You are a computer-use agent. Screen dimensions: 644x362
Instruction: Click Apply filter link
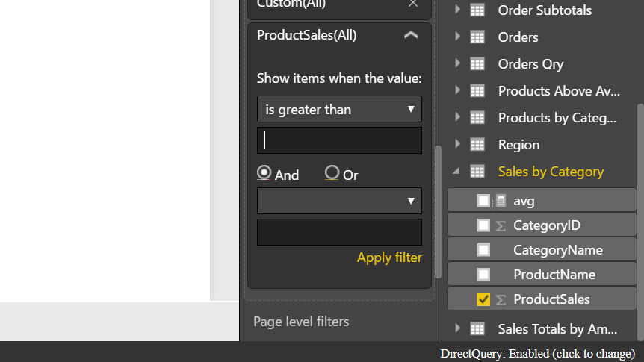[389, 258]
